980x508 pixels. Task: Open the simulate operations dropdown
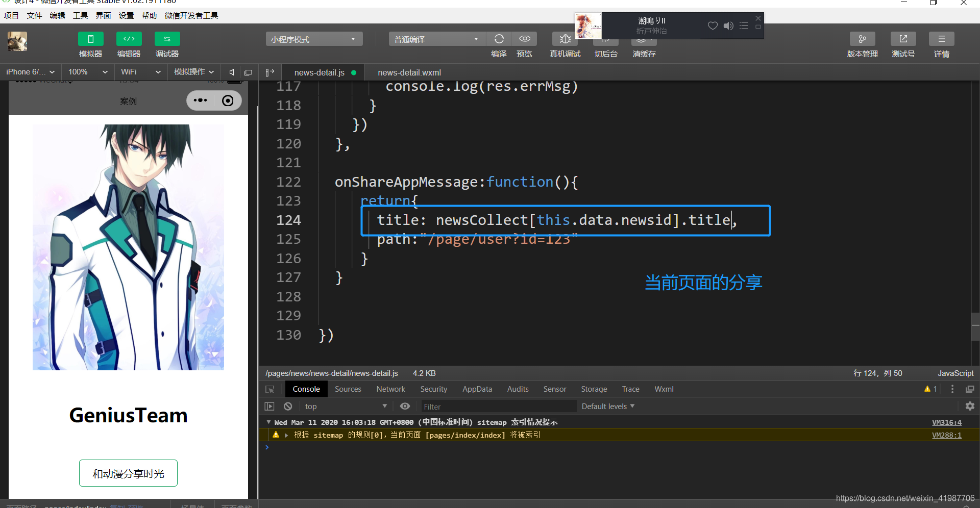coord(194,72)
